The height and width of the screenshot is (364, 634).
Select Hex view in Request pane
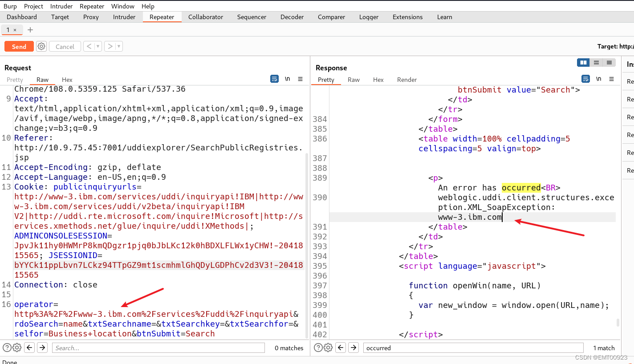click(x=67, y=80)
